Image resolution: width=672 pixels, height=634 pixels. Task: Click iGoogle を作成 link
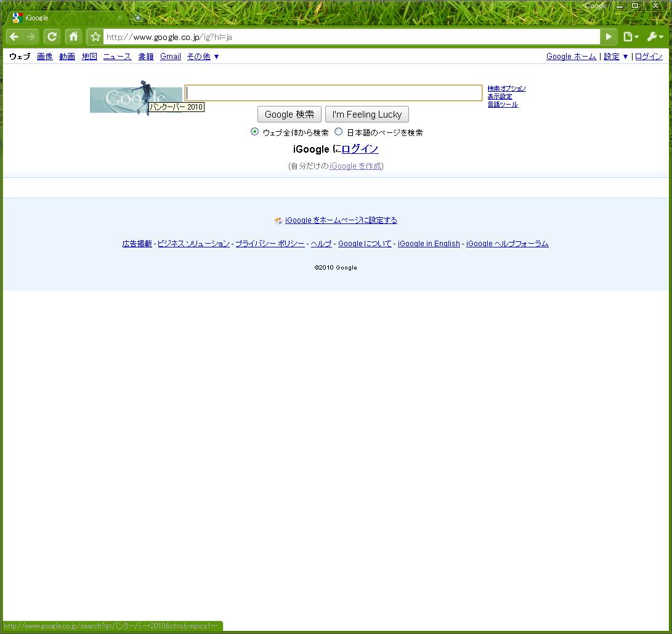pyautogui.click(x=355, y=166)
